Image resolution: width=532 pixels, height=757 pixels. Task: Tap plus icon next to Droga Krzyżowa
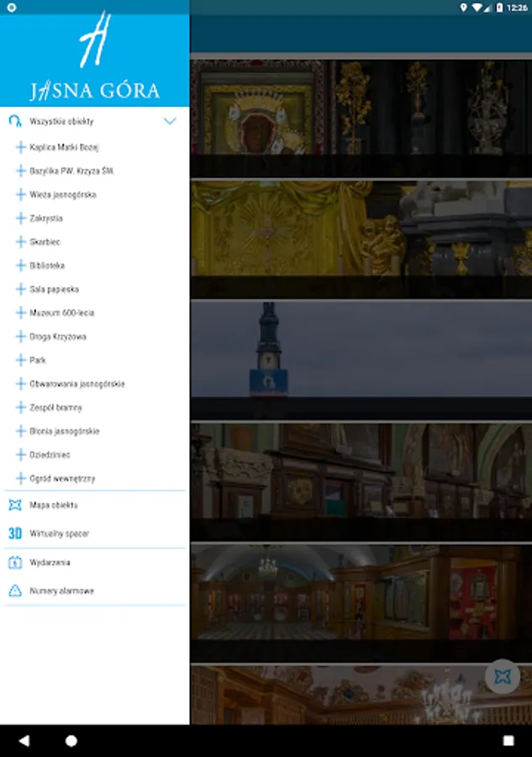(21, 336)
